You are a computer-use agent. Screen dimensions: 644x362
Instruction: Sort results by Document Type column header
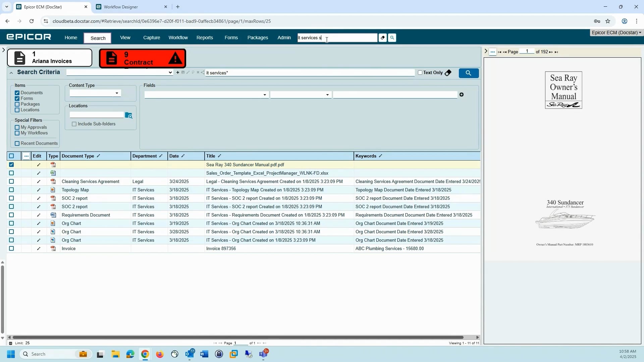(x=78, y=156)
